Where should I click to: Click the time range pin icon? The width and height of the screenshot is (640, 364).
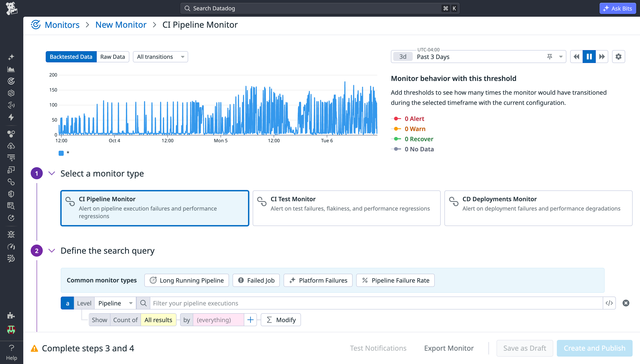point(549,57)
